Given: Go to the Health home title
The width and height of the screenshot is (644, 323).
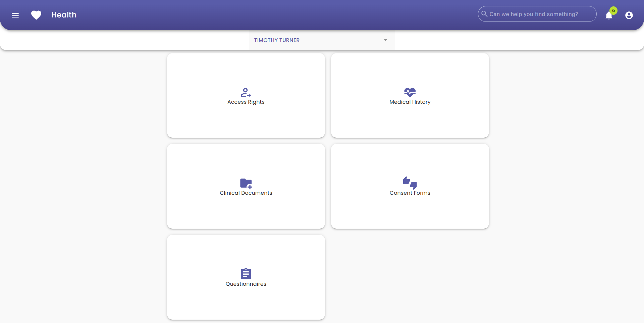Looking at the screenshot, I should (x=64, y=15).
